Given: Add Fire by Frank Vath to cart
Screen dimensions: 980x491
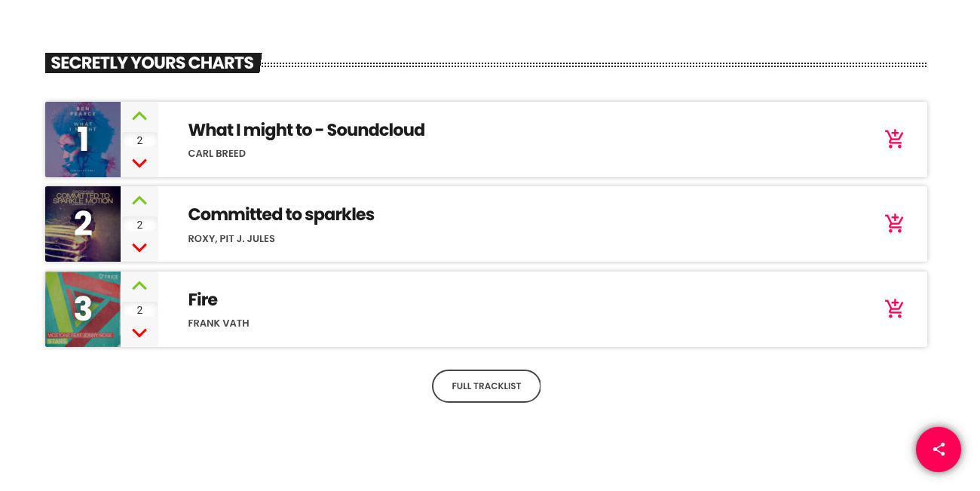Looking at the screenshot, I should (x=894, y=309).
